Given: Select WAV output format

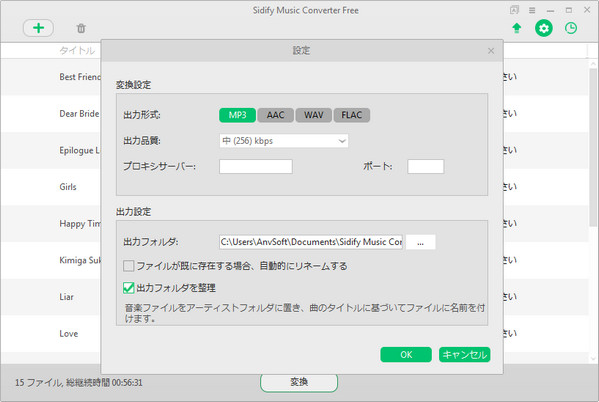Looking at the screenshot, I should click(x=314, y=115).
